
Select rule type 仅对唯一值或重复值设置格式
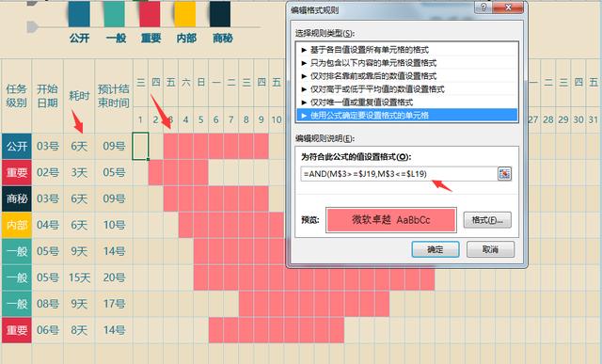(x=407, y=103)
